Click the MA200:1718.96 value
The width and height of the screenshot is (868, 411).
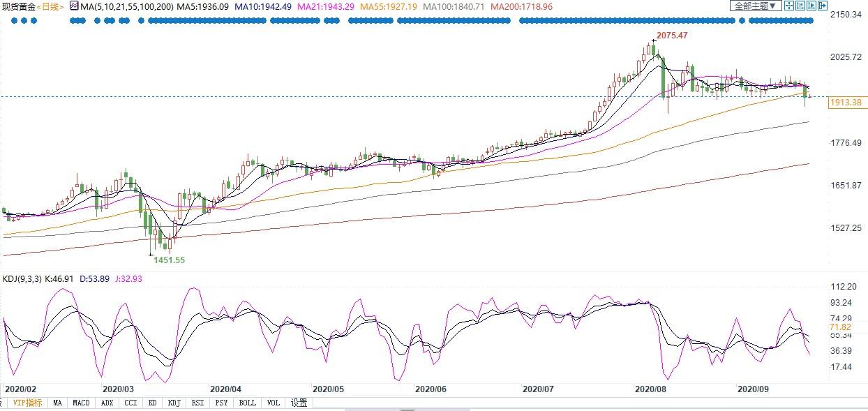[x=521, y=6]
